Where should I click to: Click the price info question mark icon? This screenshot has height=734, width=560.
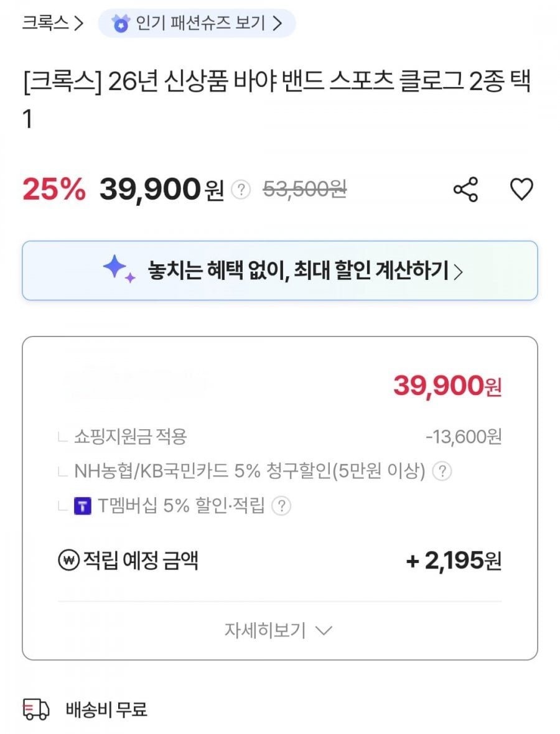241,190
